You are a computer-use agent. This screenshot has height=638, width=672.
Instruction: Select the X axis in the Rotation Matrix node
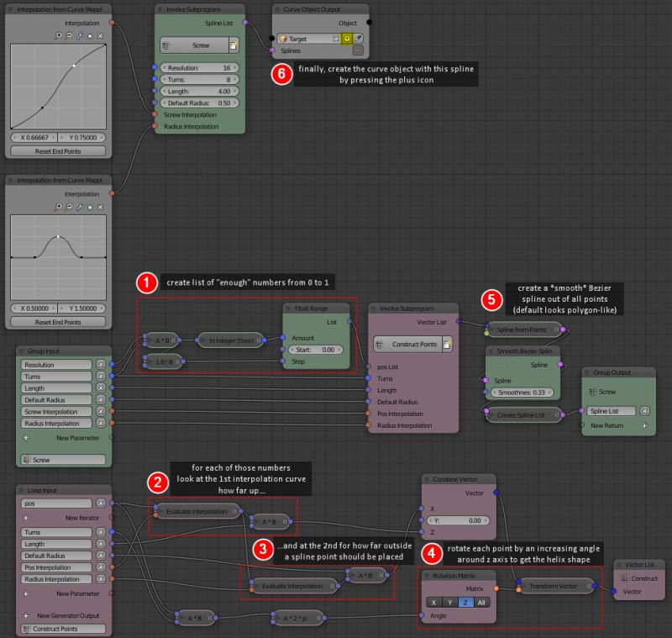click(x=433, y=602)
